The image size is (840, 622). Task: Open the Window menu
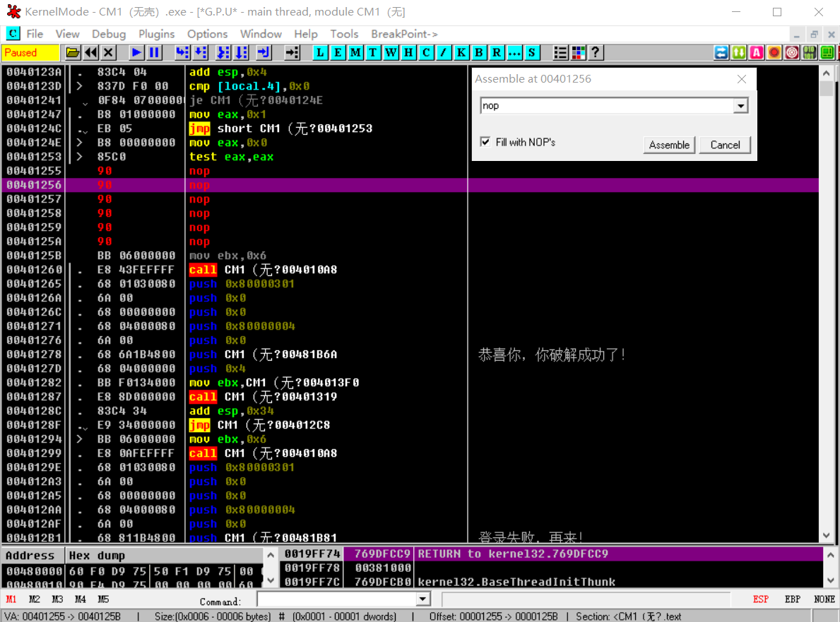pos(261,34)
